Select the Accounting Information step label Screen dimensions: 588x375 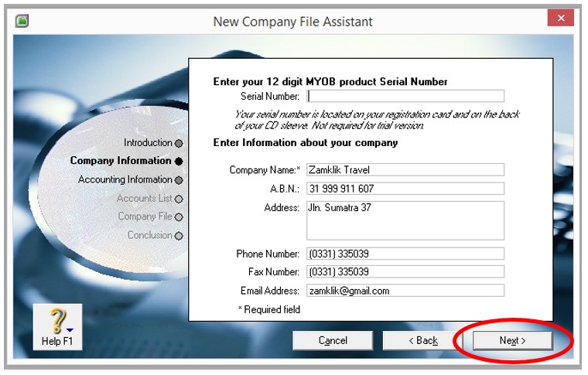tap(125, 179)
